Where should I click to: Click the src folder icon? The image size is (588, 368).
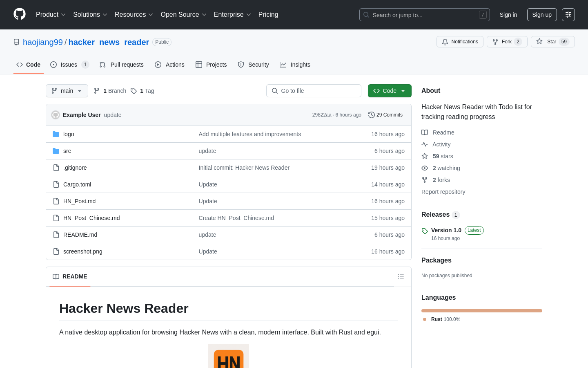(56, 151)
